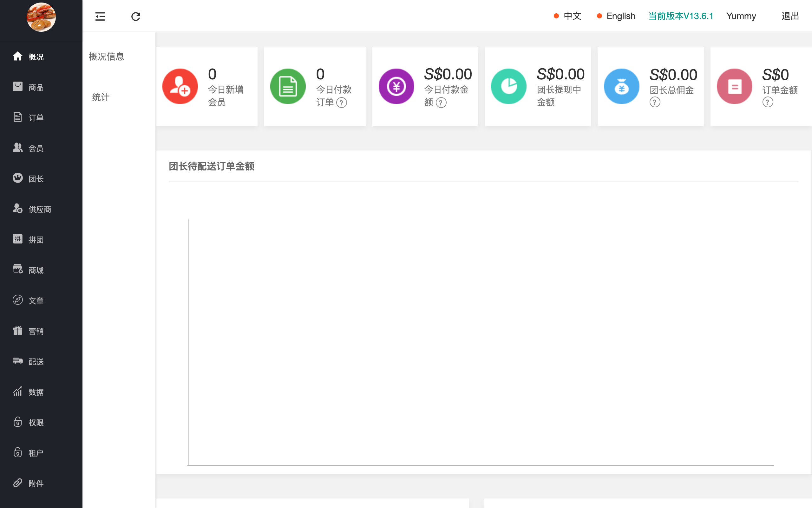Click the blue 团长总佣金 money bag icon
812x508 pixels.
click(x=622, y=86)
